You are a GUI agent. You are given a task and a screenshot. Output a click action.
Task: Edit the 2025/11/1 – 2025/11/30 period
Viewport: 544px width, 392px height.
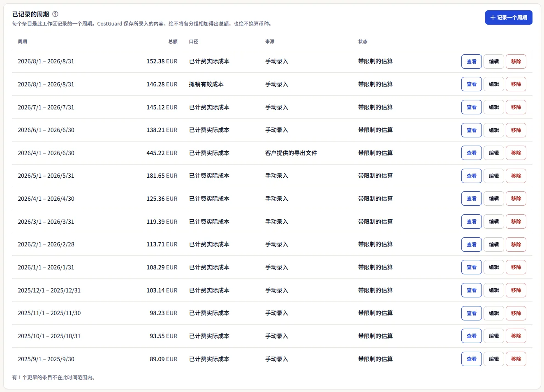pyautogui.click(x=494, y=313)
